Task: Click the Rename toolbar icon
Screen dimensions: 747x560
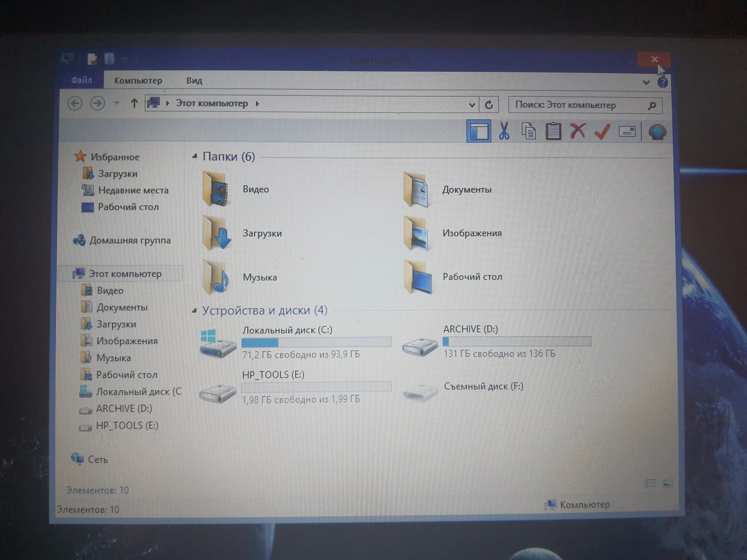Action: (x=627, y=132)
